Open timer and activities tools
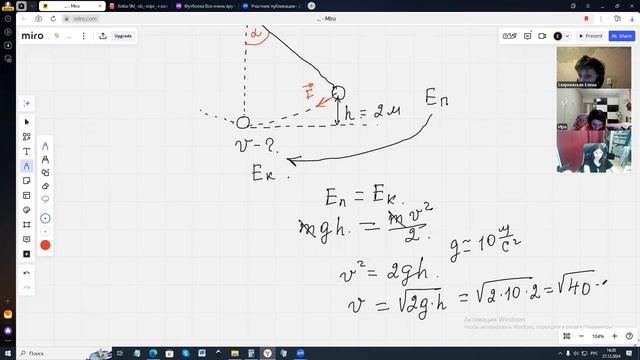The image size is (640, 360). tap(509, 36)
